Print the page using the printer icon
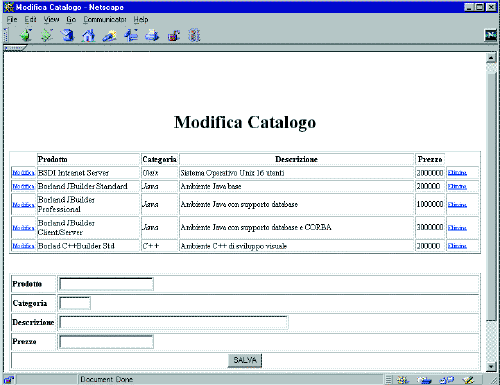 point(152,35)
